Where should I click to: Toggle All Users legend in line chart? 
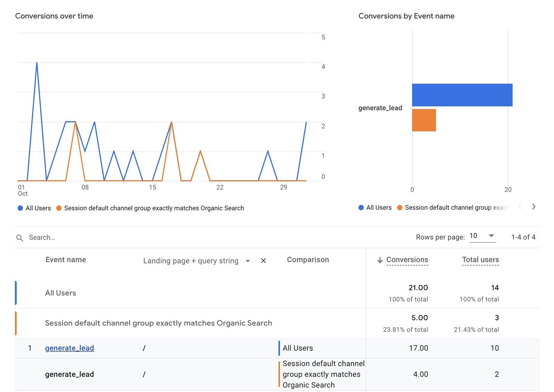click(34, 208)
